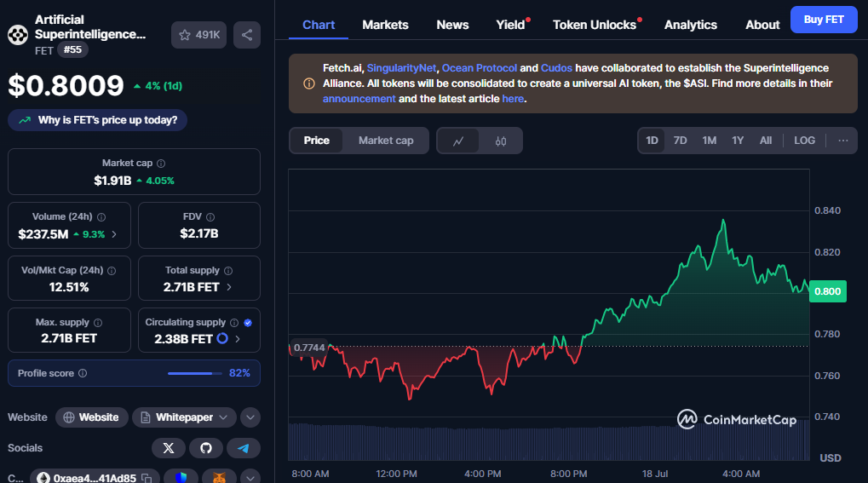
Task: Open the Token Unlocks tab
Action: [595, 25]
